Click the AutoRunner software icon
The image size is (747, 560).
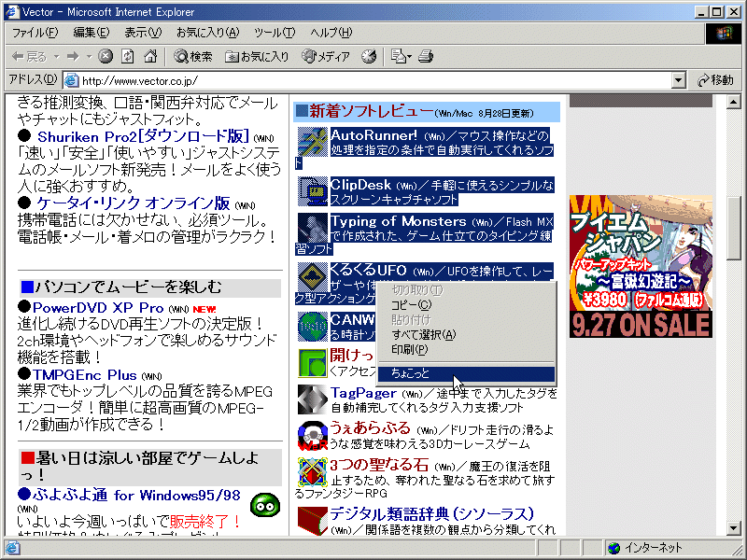tap(313, 142)
